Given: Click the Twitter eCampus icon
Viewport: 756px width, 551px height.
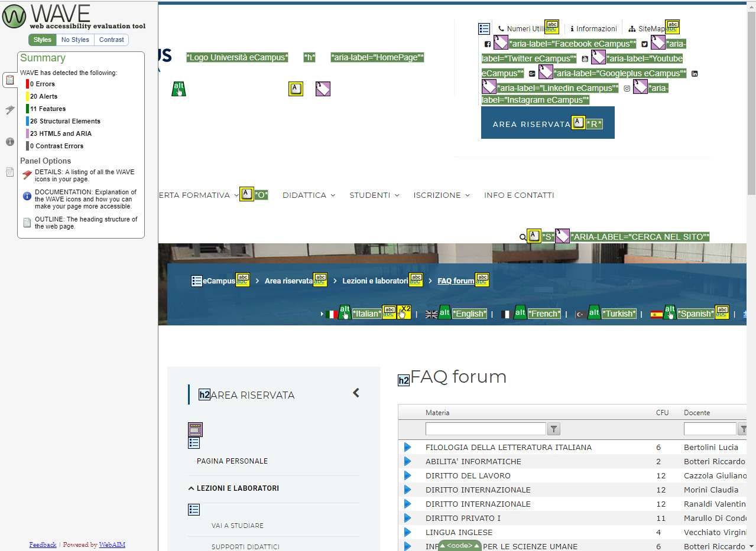Looking at the screenshot, I should point(645,44).
